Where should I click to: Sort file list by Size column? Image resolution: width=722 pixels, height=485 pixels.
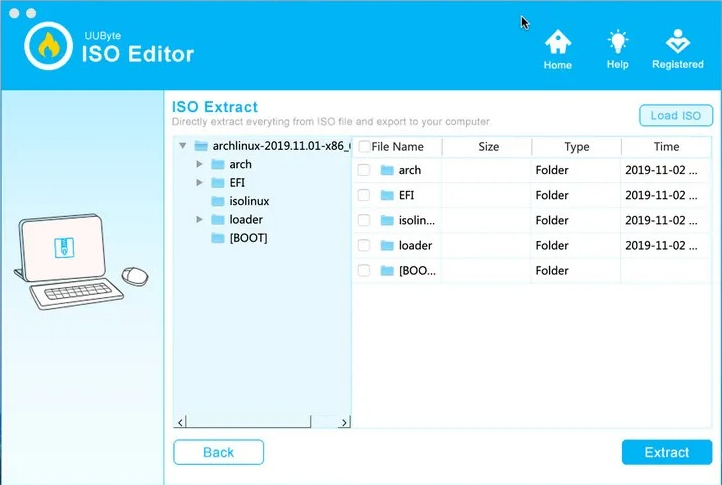point(488,146)
